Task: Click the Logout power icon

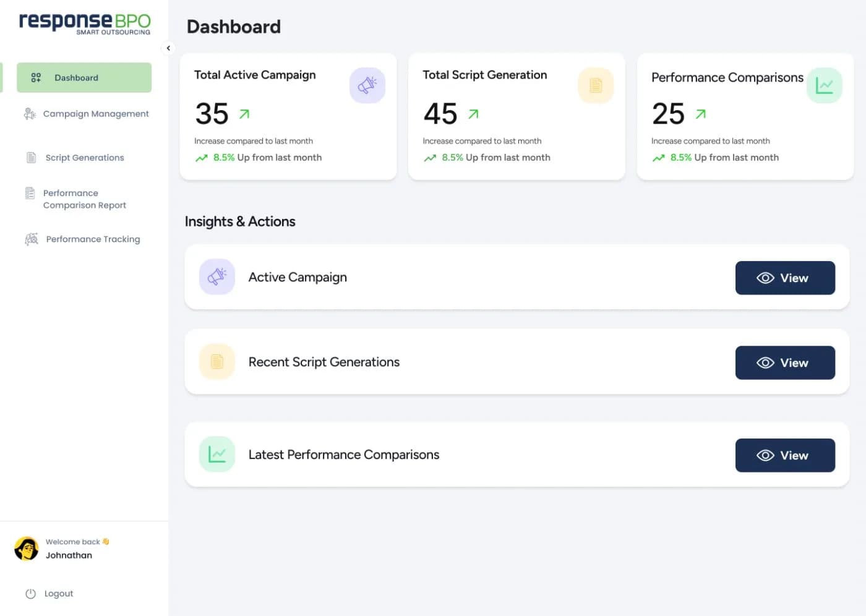Action: pyautogui.click(x=30, y=594)
